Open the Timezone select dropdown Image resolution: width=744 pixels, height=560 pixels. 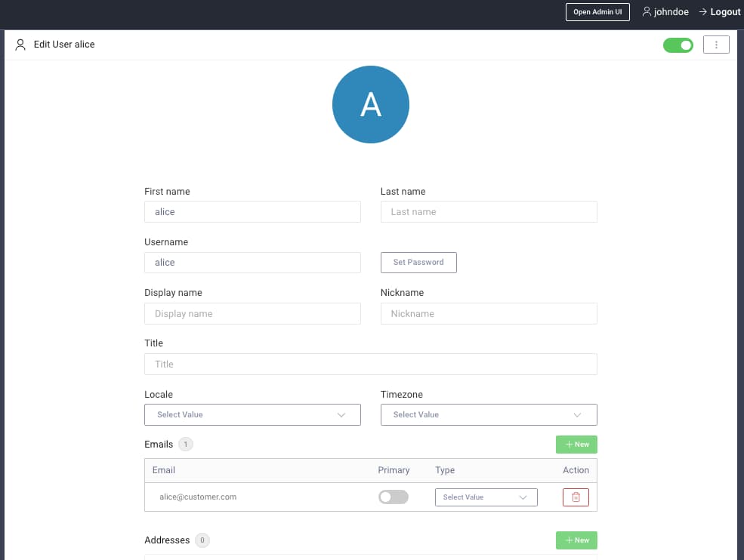(x=488, y=414)
